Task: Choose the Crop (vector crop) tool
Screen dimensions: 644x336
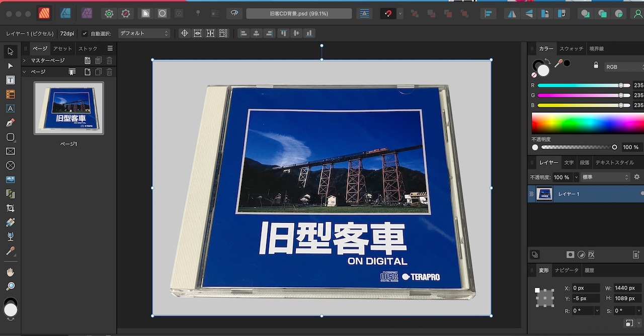Action: [10, 208]
